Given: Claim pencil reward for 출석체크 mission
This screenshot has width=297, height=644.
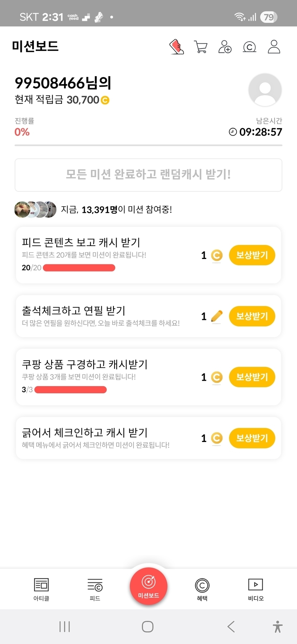Looking at the screenshot, I should (252, 316).
